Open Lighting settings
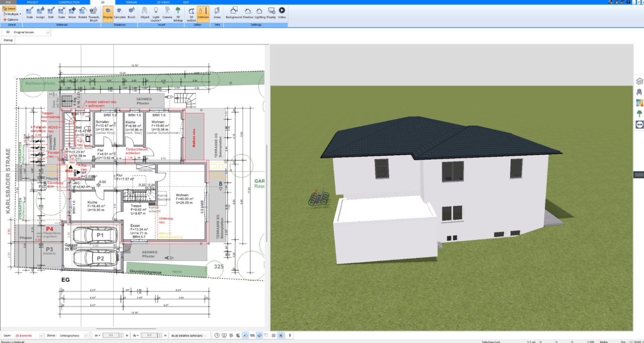644x343 pixels. (x=260, y=13)
